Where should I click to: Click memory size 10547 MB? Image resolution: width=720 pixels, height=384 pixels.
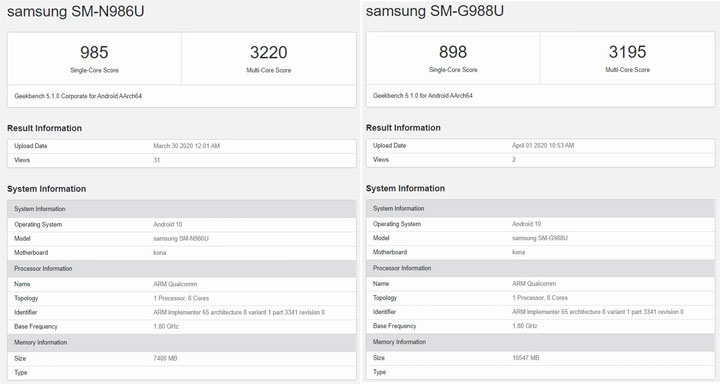tap(526, 358)
